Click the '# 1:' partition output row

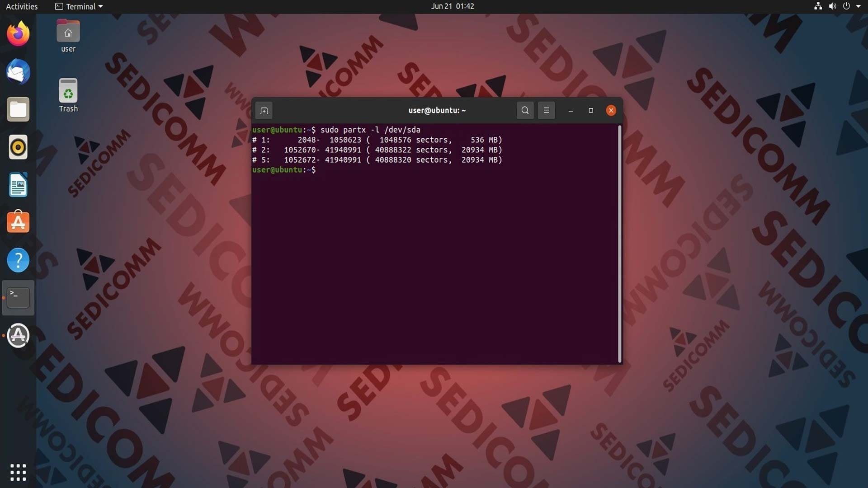tap(377, 140)
